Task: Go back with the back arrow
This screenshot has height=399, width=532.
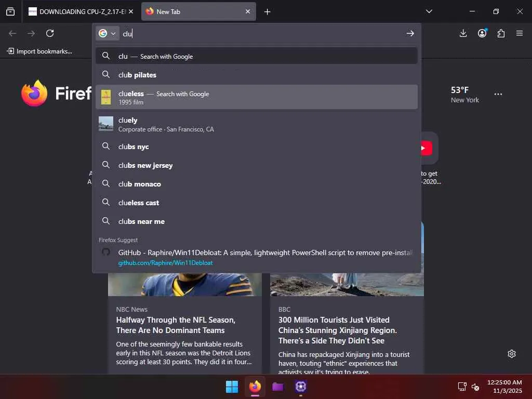Action: tap(12, 33)
